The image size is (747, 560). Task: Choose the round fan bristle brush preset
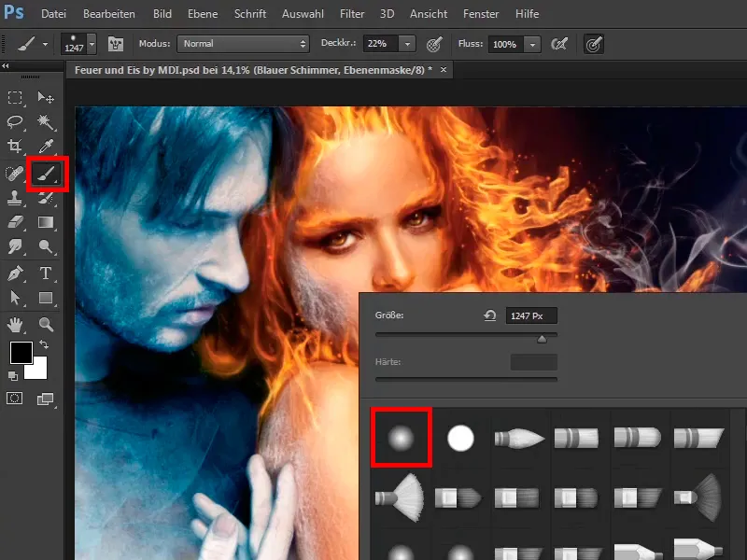click(401, 497)
